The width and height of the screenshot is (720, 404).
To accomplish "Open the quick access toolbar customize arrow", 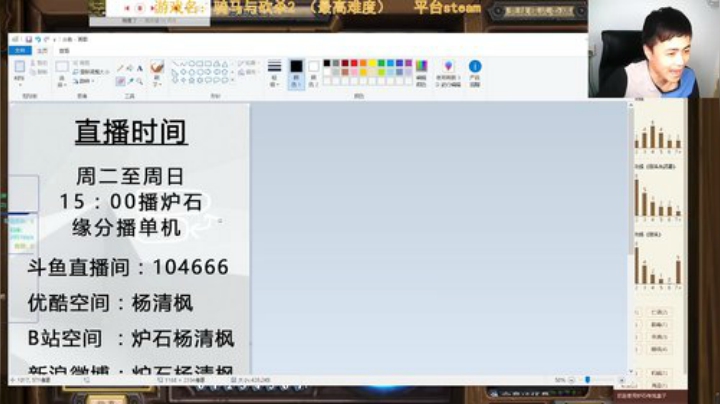I will coord(54,39).
